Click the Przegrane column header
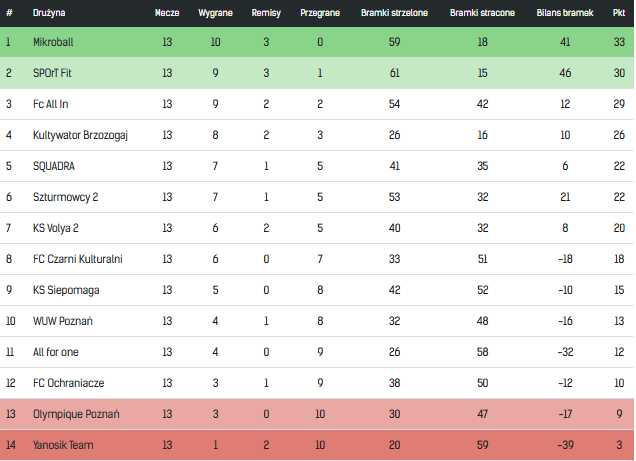Viewport: 636px width, 461px height. coord(320,13)
